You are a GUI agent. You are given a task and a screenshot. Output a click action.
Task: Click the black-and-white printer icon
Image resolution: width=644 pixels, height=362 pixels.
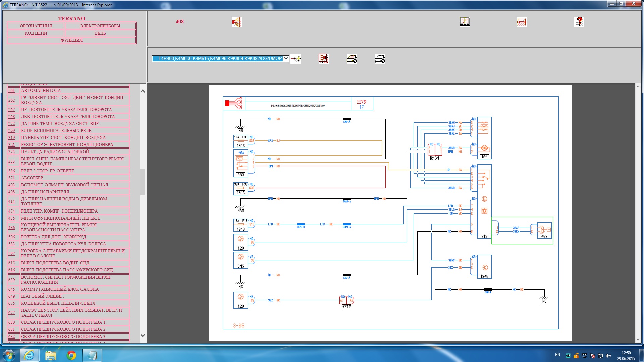pos(380,59)
